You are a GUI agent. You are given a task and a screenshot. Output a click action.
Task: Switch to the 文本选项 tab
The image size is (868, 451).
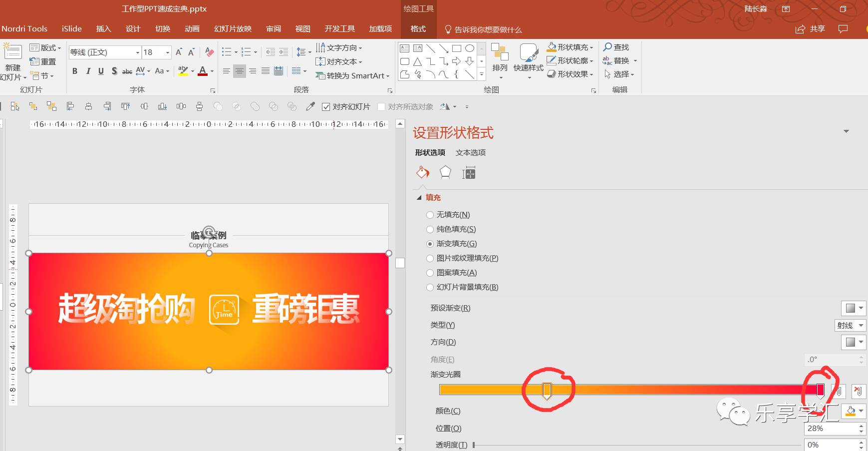click(470, 152)
